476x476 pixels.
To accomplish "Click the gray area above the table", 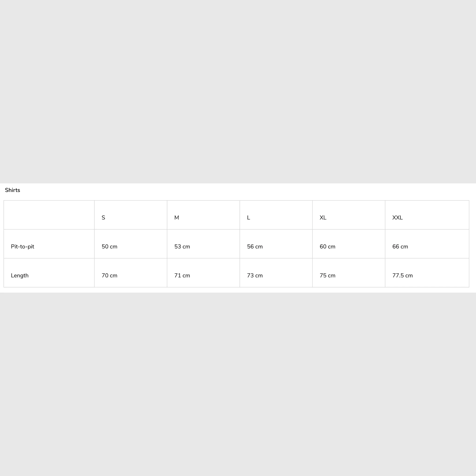I will click(x=238, y=92).
